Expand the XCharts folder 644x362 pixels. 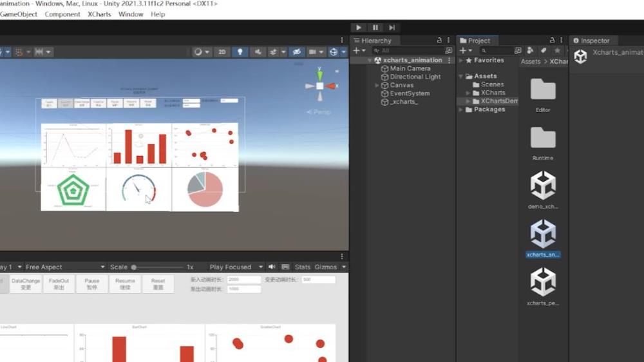coord(468,93)
